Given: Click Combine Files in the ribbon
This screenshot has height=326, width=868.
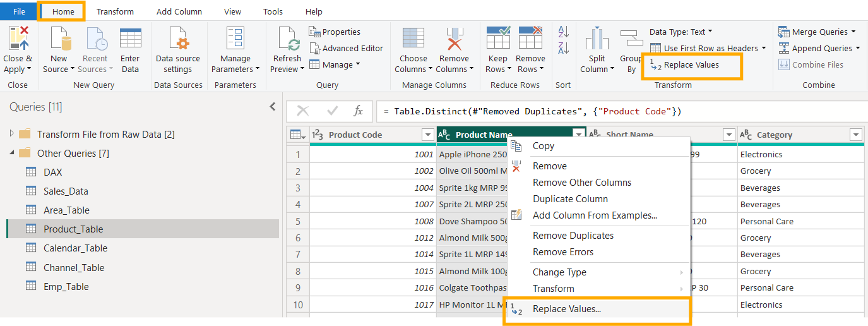Looking at the screenshot, I should pos(811,64).
